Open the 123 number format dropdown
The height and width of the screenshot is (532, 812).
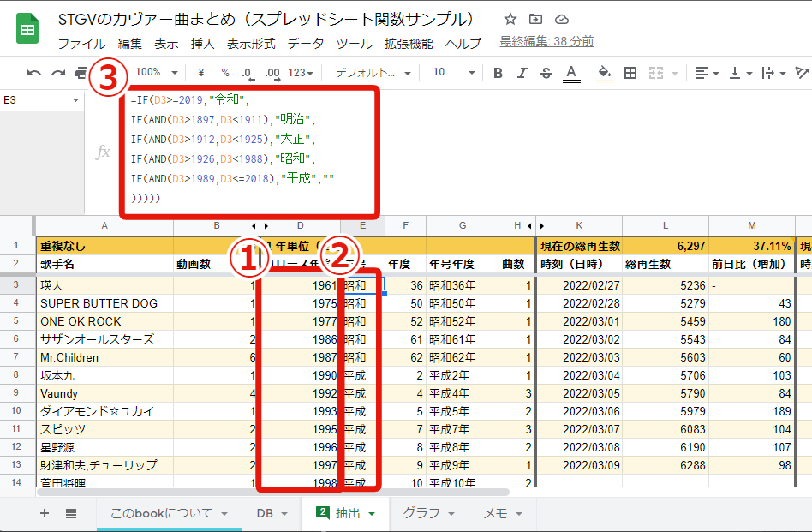coord(301,73)
